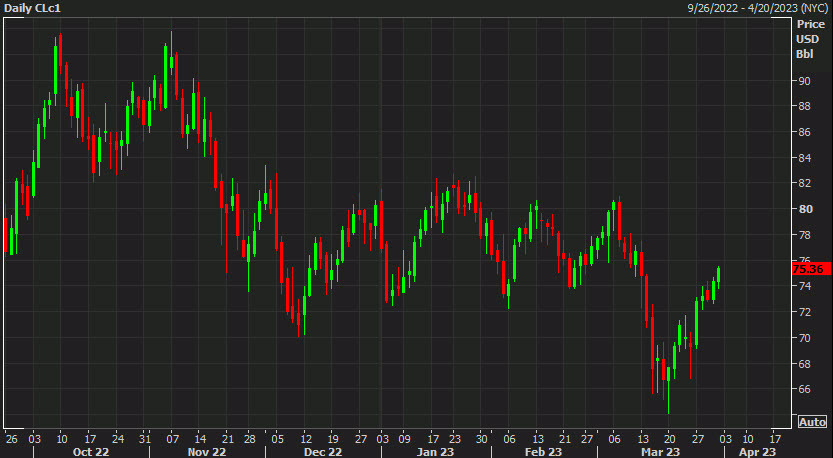Select the 72 price axis value
The width and height of the screenshot is (833, 458).
point(805,312)
